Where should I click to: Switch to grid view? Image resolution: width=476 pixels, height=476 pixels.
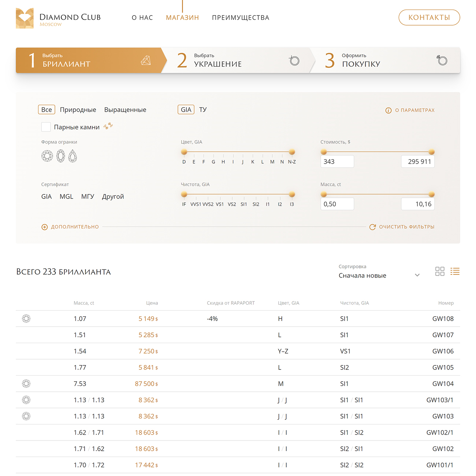click(440, 271)
